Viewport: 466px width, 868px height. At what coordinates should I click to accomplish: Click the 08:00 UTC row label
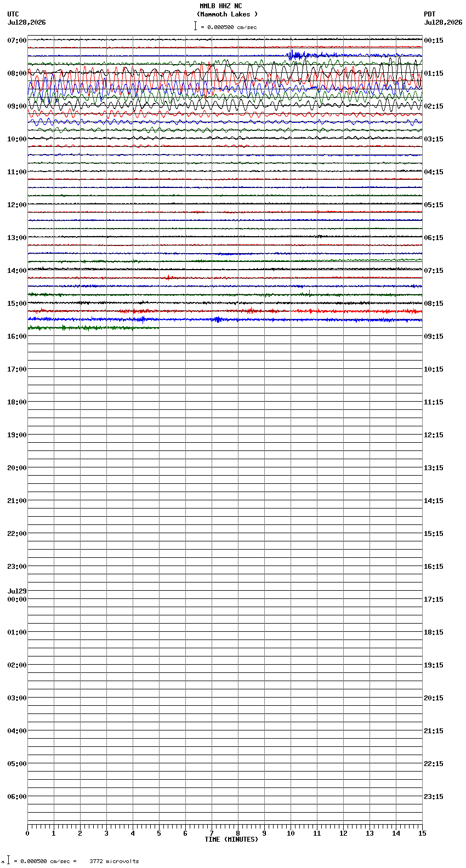pos(17,73)
